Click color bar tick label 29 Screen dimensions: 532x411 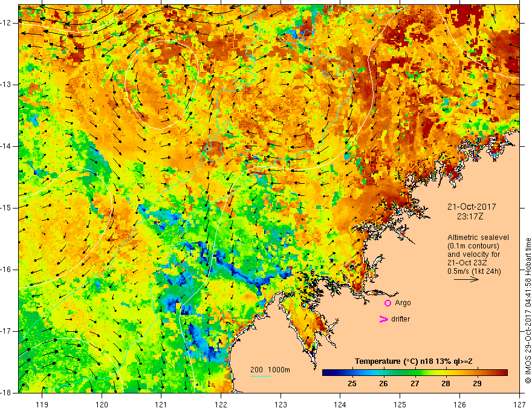coord(477,384)
